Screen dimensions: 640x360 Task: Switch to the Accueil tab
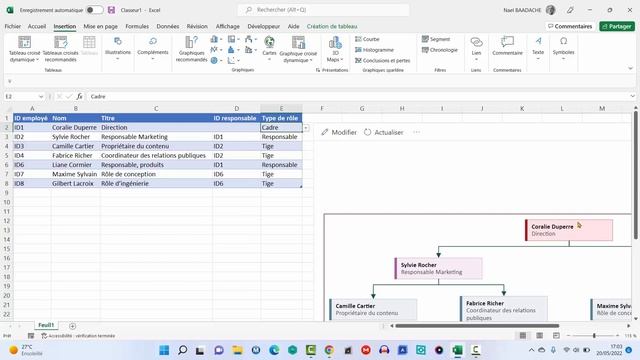point(37,26)
